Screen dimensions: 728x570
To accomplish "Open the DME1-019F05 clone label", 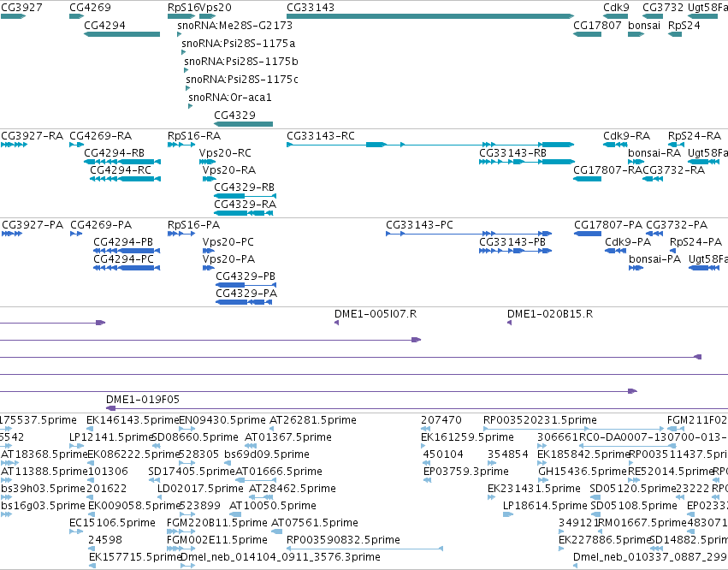I will tap(143, 400).
